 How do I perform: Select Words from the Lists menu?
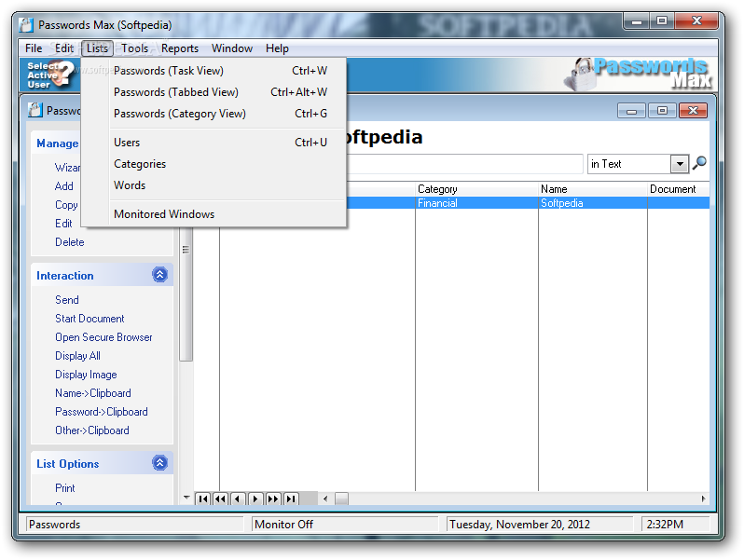click(x=214, y=184)
